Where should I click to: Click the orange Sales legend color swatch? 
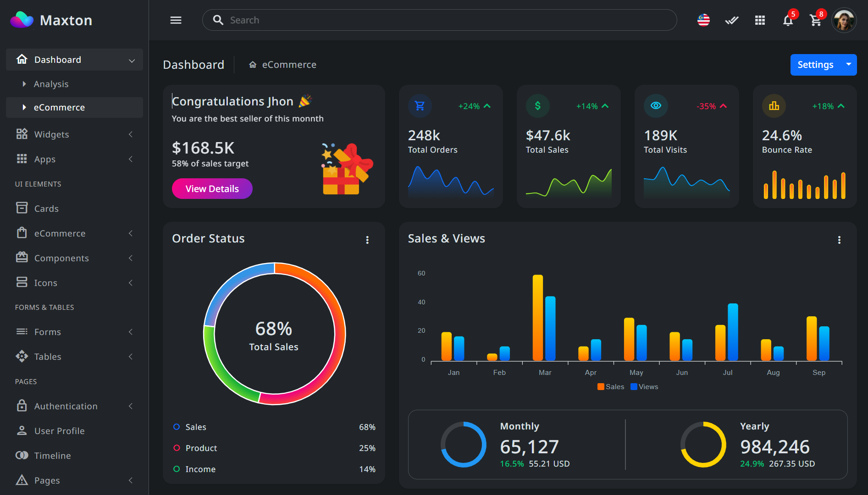point(601,387)
